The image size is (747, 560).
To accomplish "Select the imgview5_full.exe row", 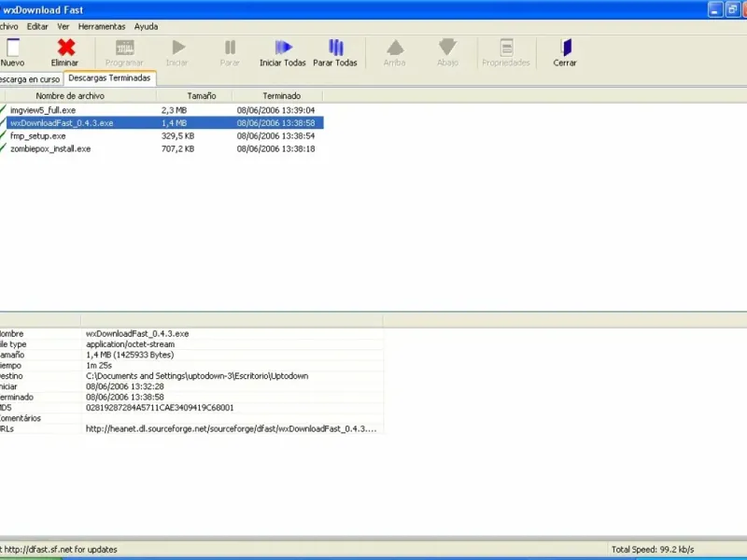I will pos(162,110).
